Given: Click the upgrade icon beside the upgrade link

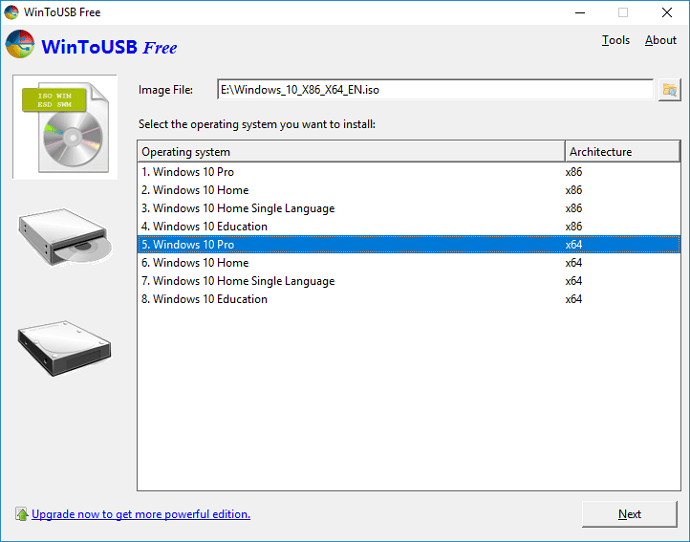Looking at the screenshot, I should [21, 514].
